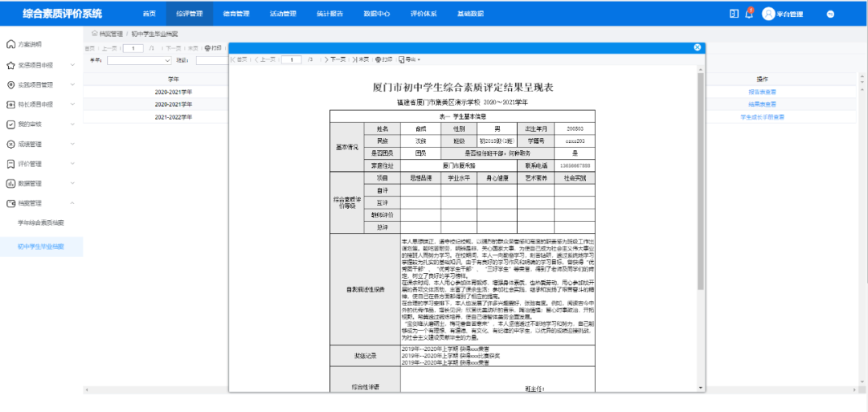The height and width of the screenshot is (412, 868).
Task: Click the round icon at the header's far right
Action: 829,14
